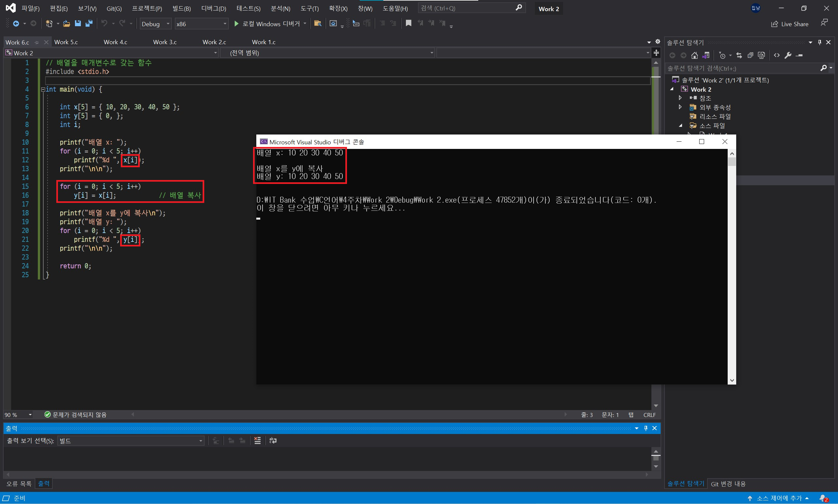Open Properties wrench icon in Solution Explorer

788,55
